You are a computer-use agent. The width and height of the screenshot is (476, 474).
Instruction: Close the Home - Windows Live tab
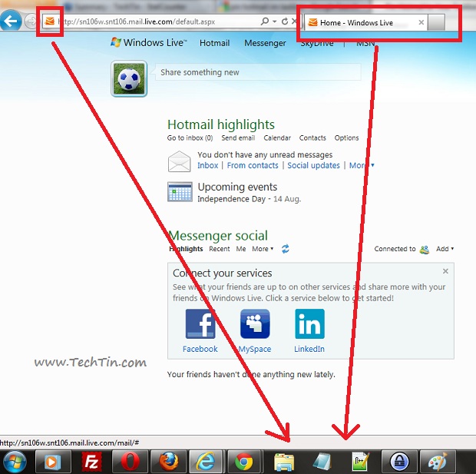[421, 22]
